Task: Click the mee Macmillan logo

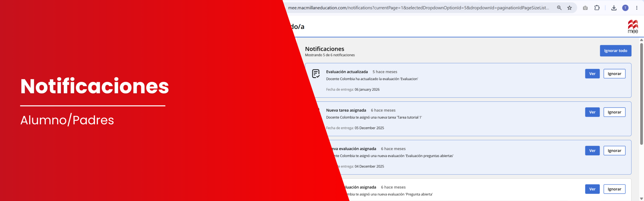Action: (633, 26)
